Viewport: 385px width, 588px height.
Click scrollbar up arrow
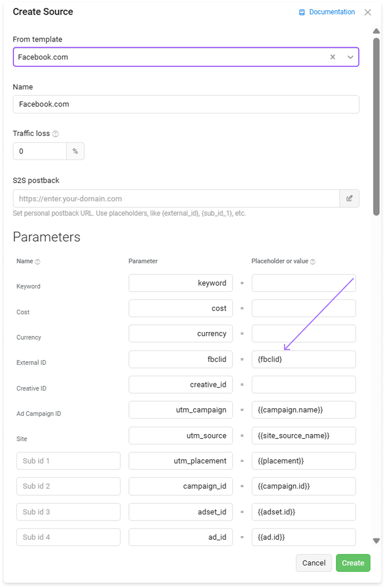[x=376, y=31]
